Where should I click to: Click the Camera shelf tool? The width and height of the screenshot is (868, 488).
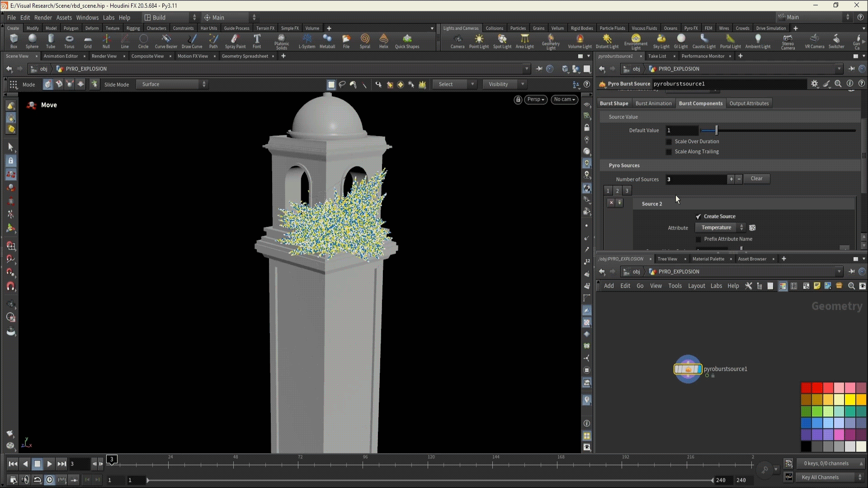tap(458, 41)
